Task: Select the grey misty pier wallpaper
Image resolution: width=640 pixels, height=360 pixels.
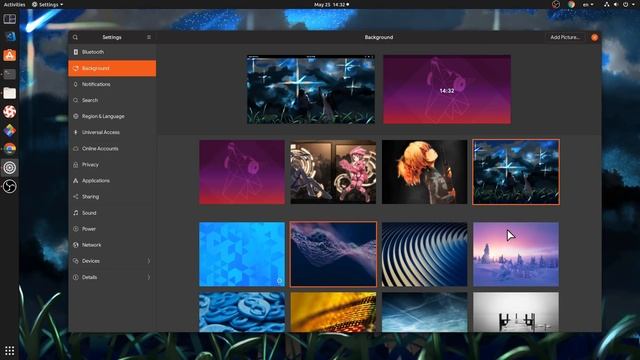Action: coord(516,312)
